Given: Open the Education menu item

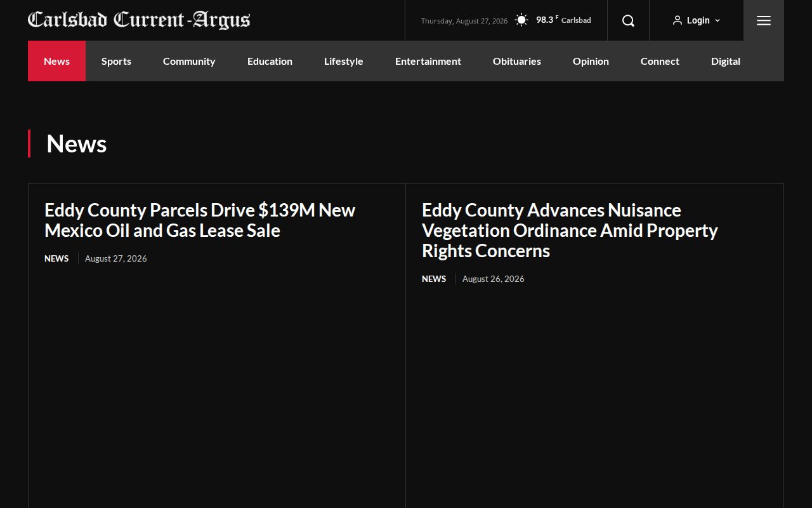Looking at the screenshot, I should click(x=270, y=61).
